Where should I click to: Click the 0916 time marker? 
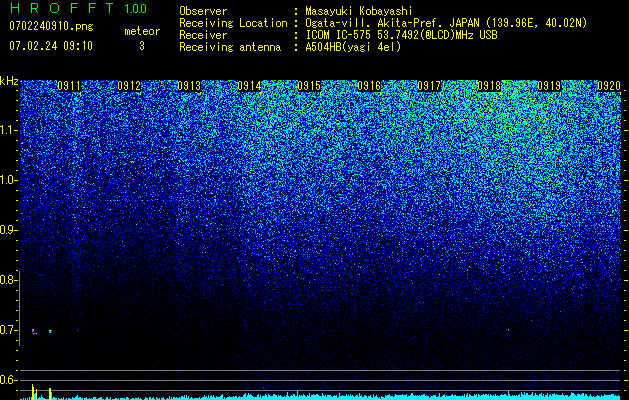pos(369,86)
